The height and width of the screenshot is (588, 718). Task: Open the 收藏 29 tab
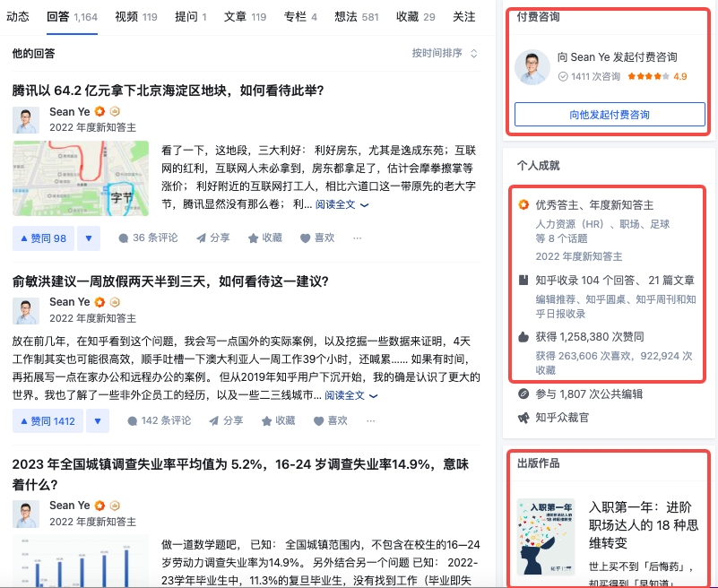coord(415,17)
